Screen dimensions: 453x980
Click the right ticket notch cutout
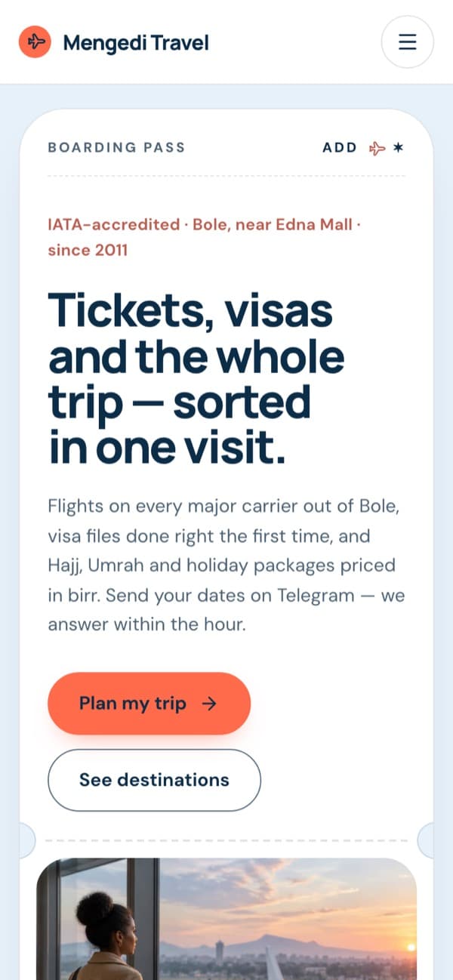click(427, 840)
